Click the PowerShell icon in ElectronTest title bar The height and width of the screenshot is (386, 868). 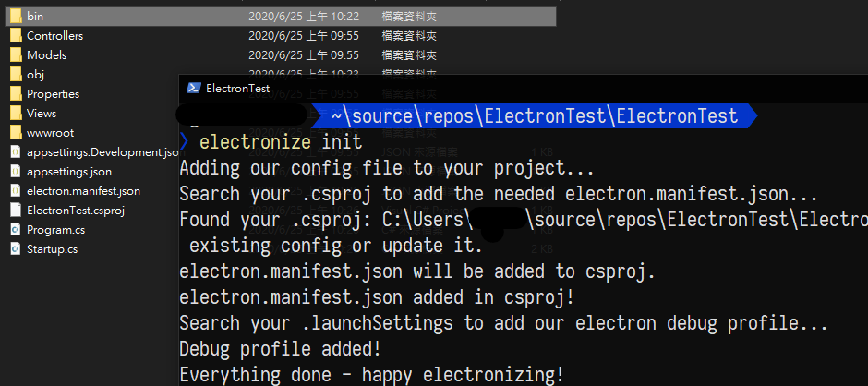193,88
